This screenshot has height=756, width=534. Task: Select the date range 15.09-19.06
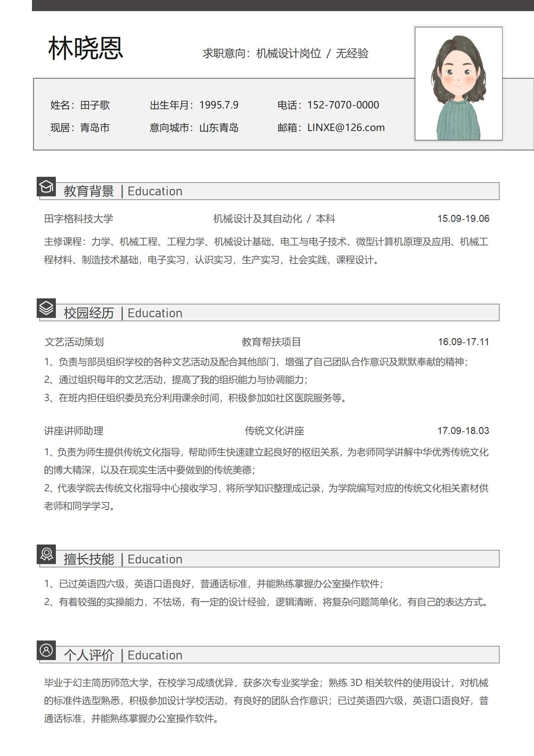coord(463,219)
